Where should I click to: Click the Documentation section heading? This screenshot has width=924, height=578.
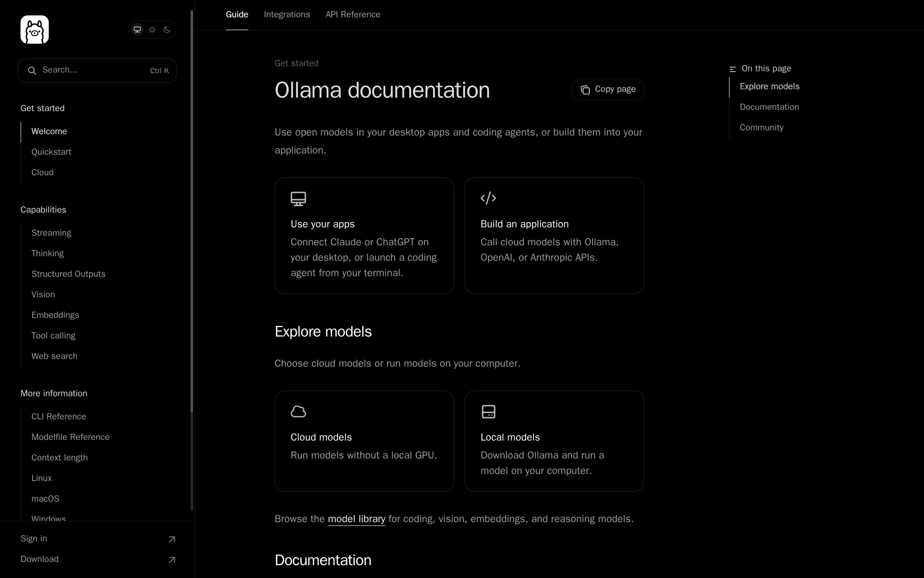coord(323,560)
